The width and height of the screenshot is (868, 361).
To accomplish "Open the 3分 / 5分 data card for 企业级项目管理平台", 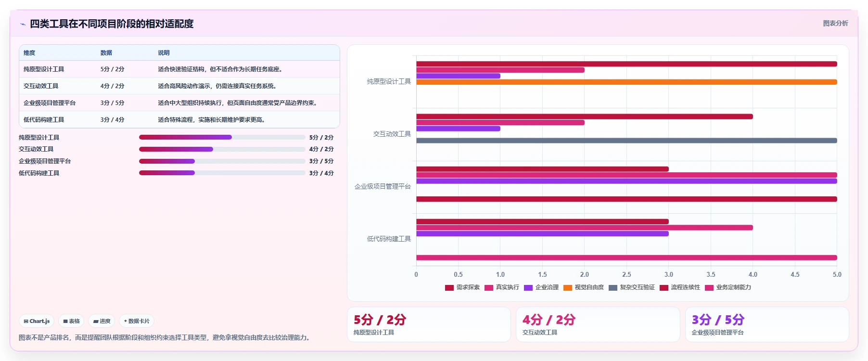I will (x=767, y=324).
